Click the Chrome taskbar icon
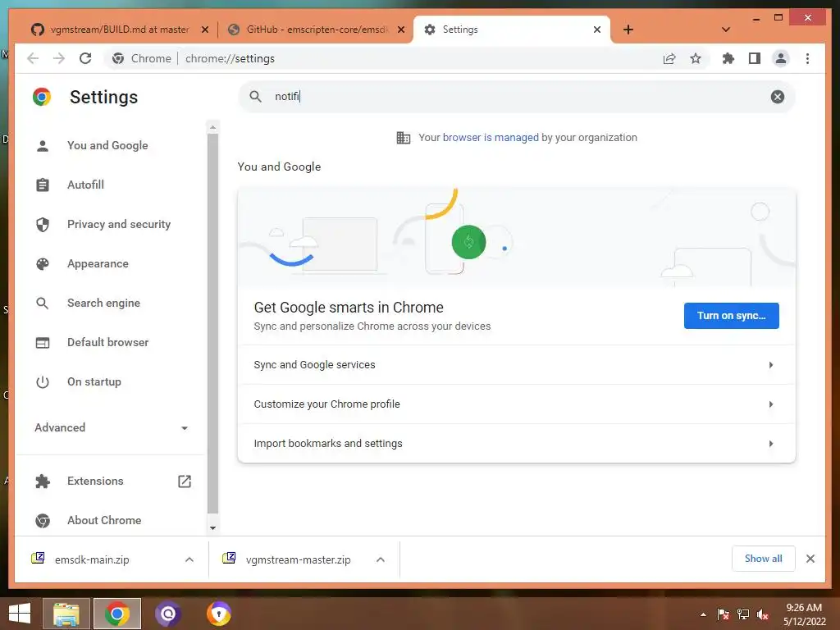 116,614
